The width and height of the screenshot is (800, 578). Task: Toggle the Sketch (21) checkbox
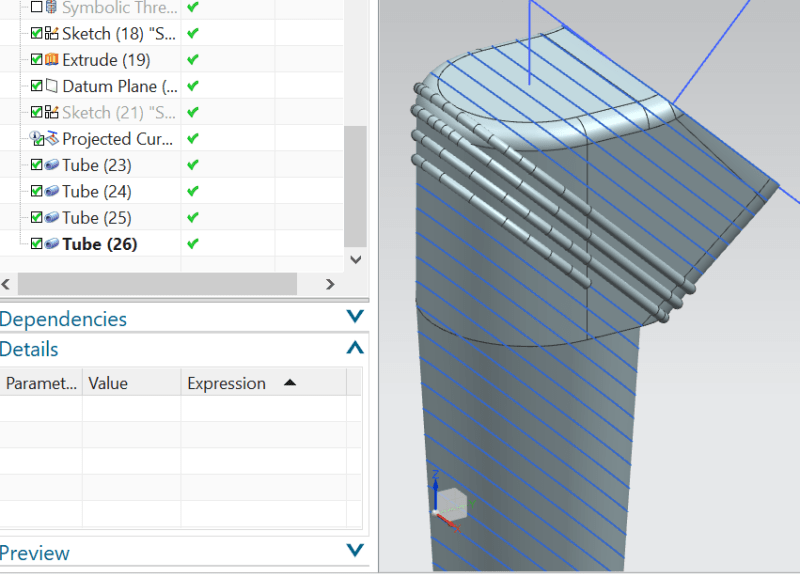[36, 112]
